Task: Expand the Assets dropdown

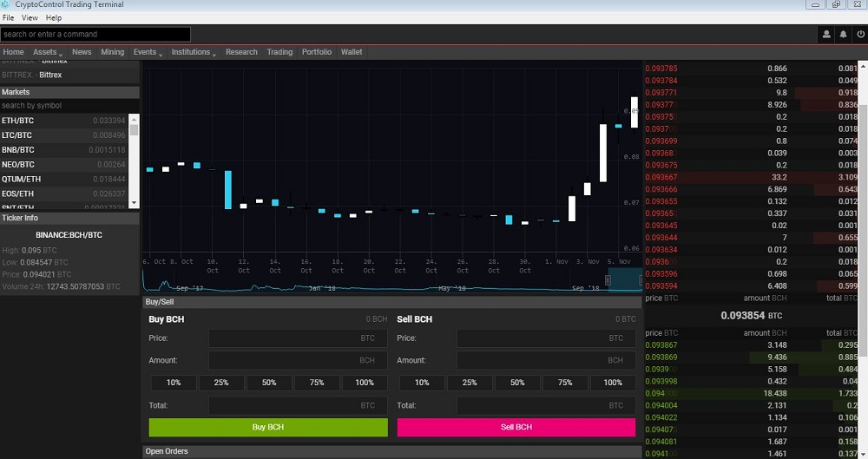Action: (47, 52)
